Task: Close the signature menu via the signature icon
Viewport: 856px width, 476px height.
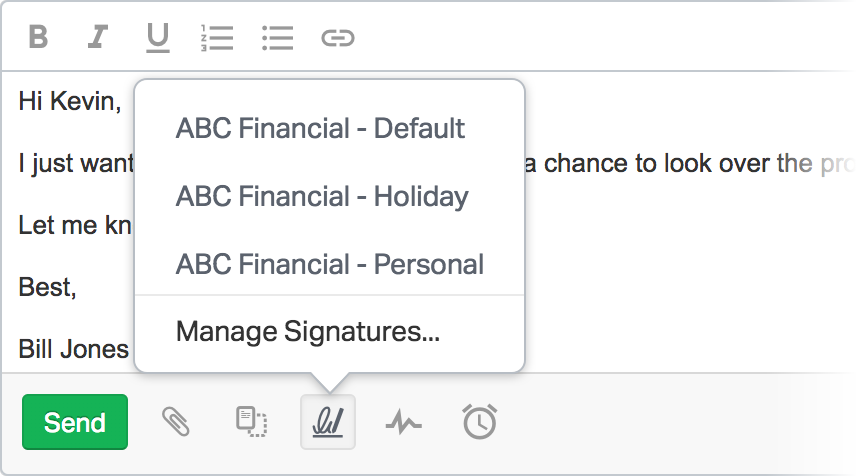Action: click(x=328, y=422)
